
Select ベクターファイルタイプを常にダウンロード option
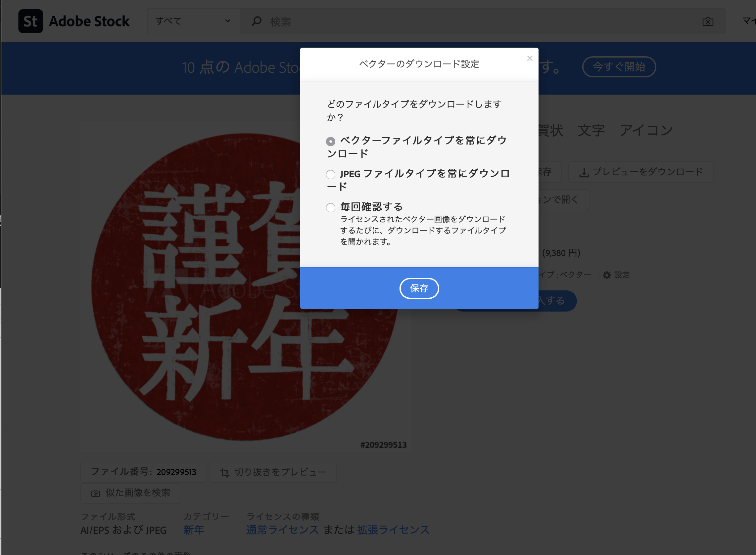pos(330,142)
